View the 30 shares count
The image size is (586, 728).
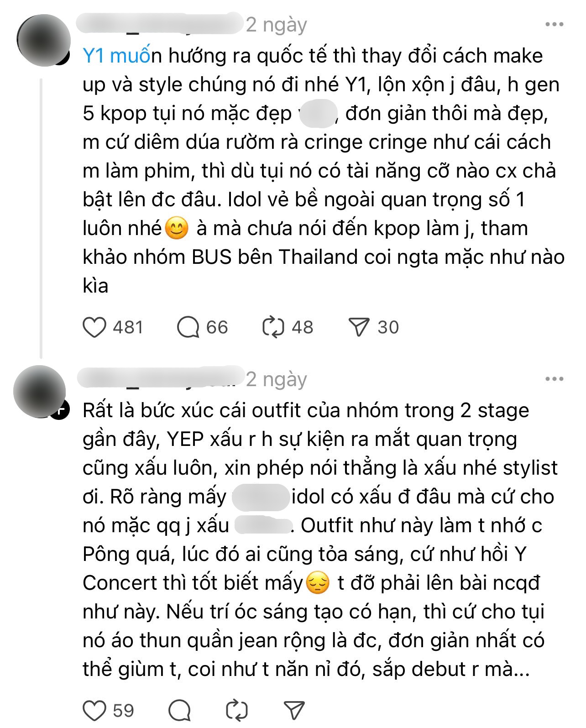389,326
